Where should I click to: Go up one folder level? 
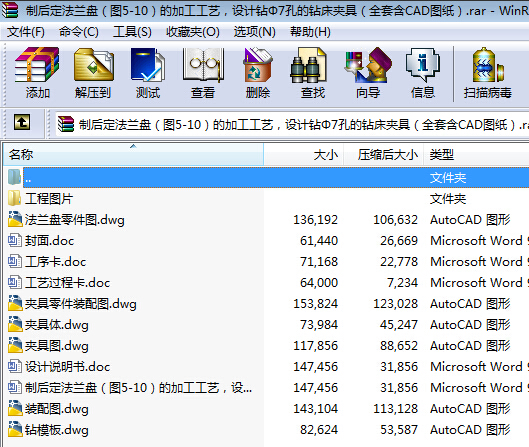(22, 122)
